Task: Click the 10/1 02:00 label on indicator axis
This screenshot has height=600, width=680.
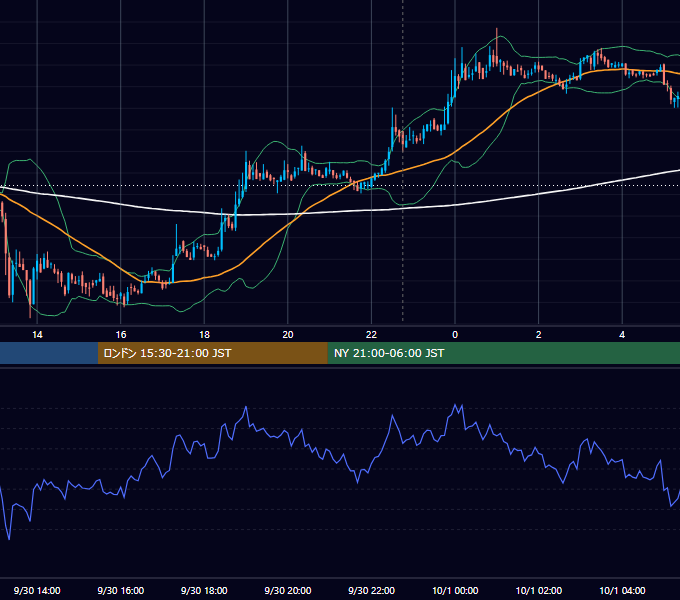Action: pos(539,590)
